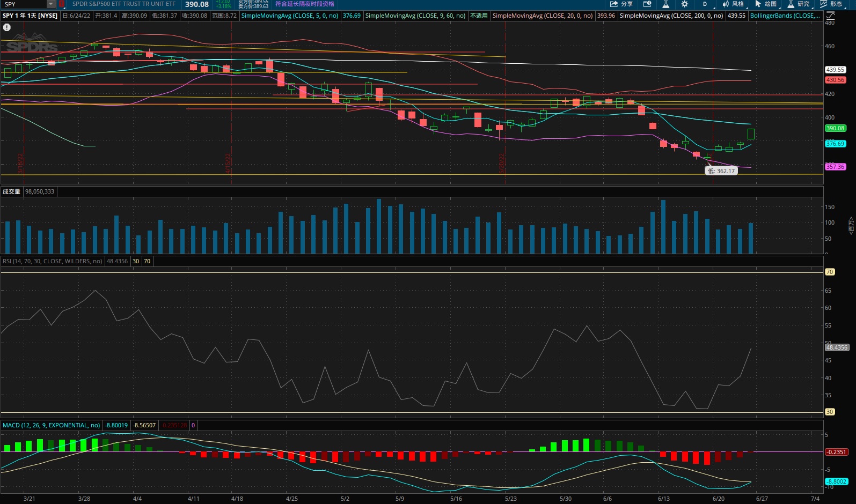Viewport: 856px width, 504px height.
Task: Click the 不适用 value label
Action: [479, 16]
